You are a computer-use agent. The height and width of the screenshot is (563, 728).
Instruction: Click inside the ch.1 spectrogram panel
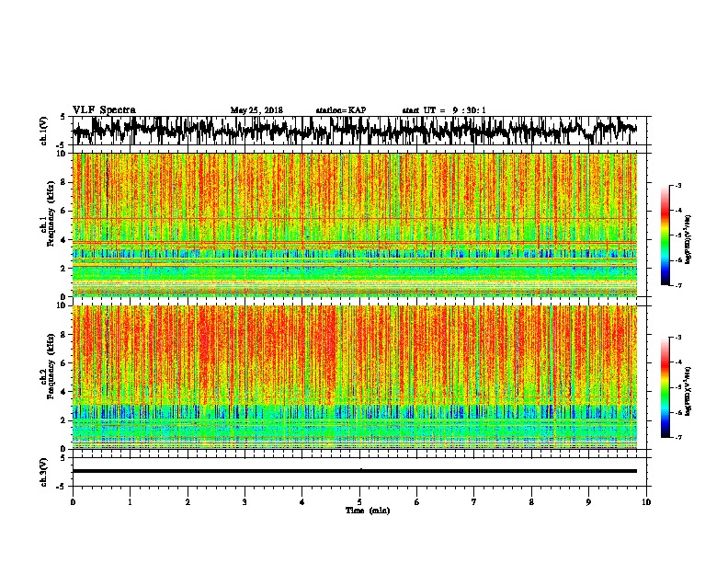point(355,224)
